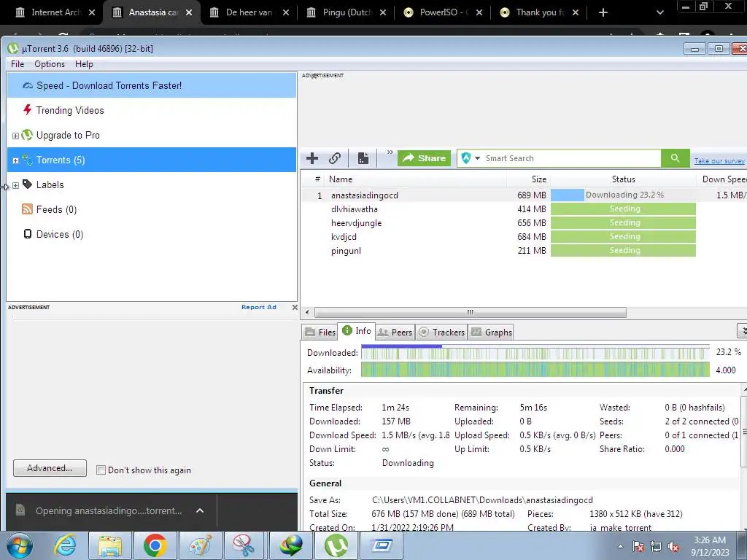This screenshot has width=747, height=560.
Task: Collapse detail pane with the chevron button
Action: pos(742,330)
